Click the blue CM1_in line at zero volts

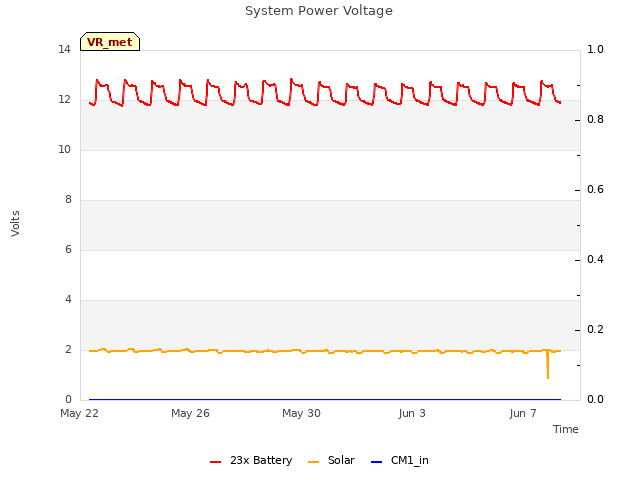point(325,399)
